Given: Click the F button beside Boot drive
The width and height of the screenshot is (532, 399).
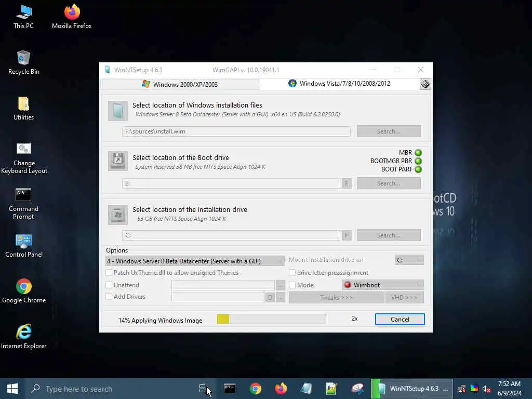Looking at the screenshot, I should 347,183.
